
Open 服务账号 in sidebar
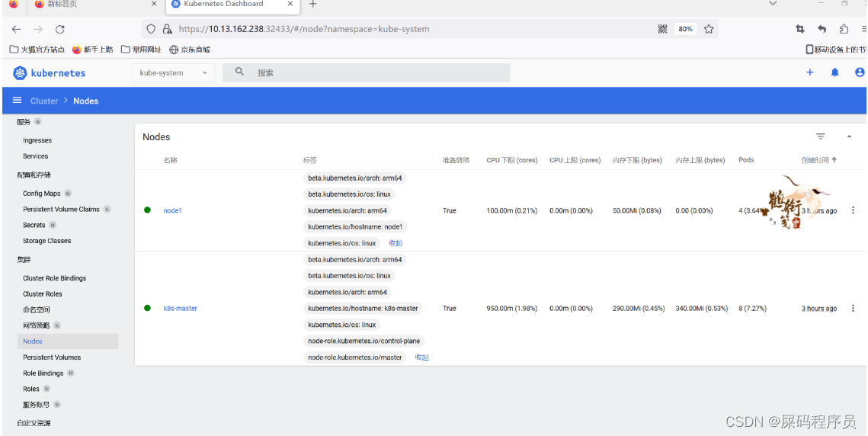coord(36,405)
